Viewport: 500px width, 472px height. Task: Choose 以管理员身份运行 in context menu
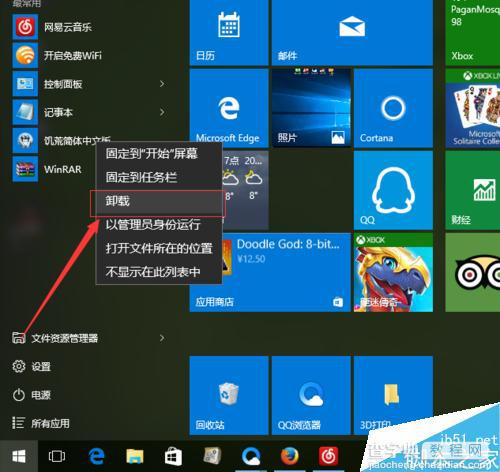point(159,225)
